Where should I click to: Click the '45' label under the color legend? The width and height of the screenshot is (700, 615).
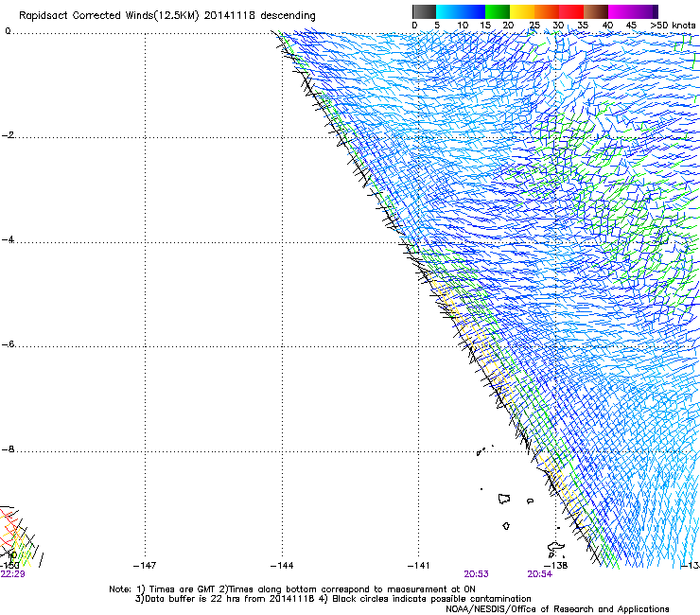pyautogui.click(x=631, y=26)
